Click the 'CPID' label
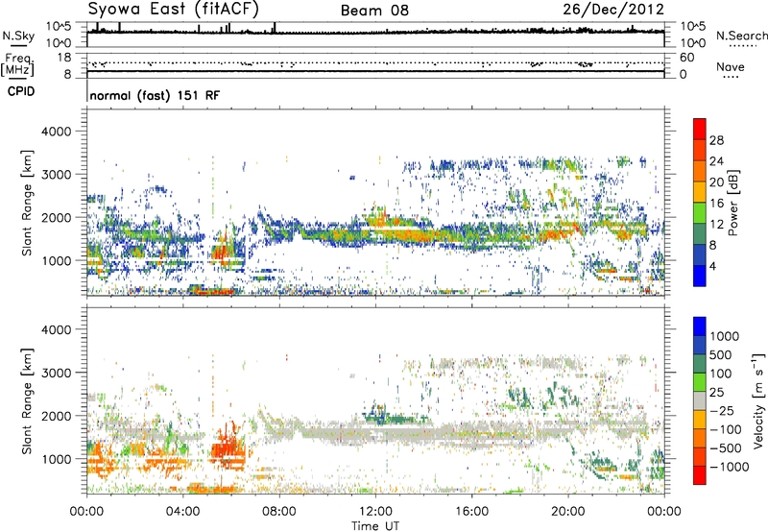768x532 pixels. coord(21,91)
